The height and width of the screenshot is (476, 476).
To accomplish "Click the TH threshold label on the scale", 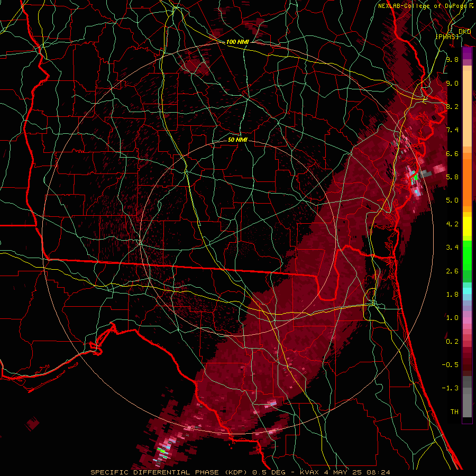I will [x=454, y=411].
